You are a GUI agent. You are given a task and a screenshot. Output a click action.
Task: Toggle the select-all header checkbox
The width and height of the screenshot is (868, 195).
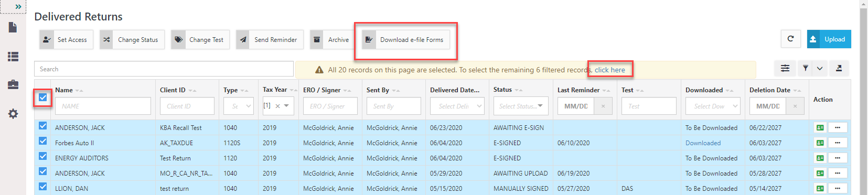[x=42, y=97]
